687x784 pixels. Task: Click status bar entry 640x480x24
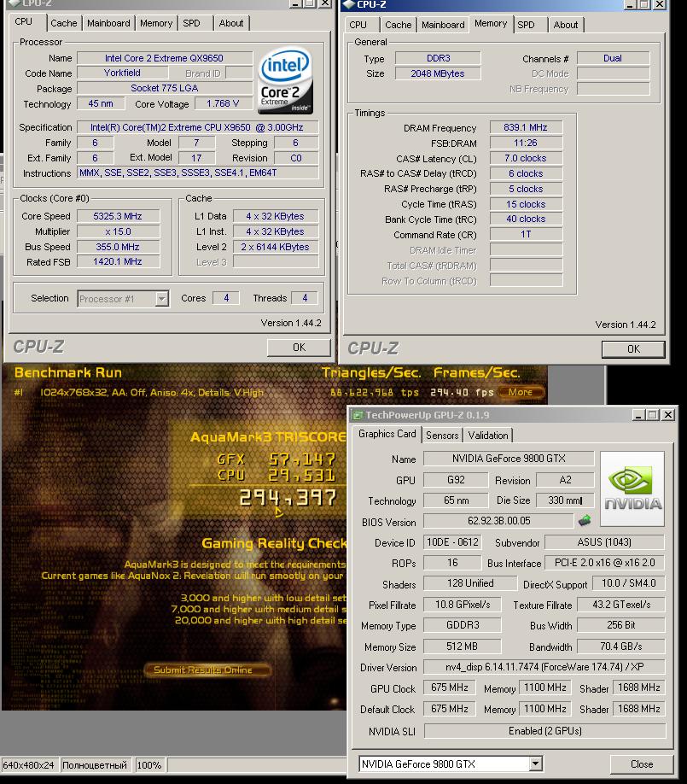(x=28, y=765)
